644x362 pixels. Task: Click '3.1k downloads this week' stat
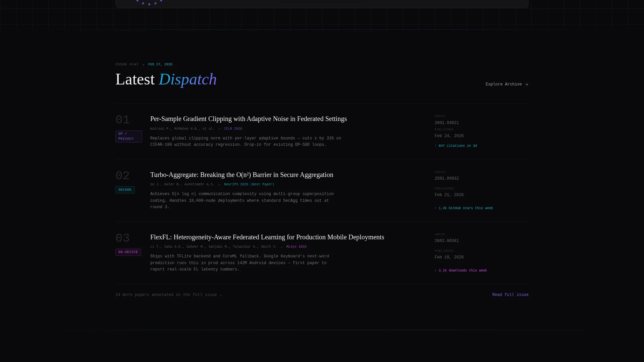pyautogui.click(x=461, y=270)
